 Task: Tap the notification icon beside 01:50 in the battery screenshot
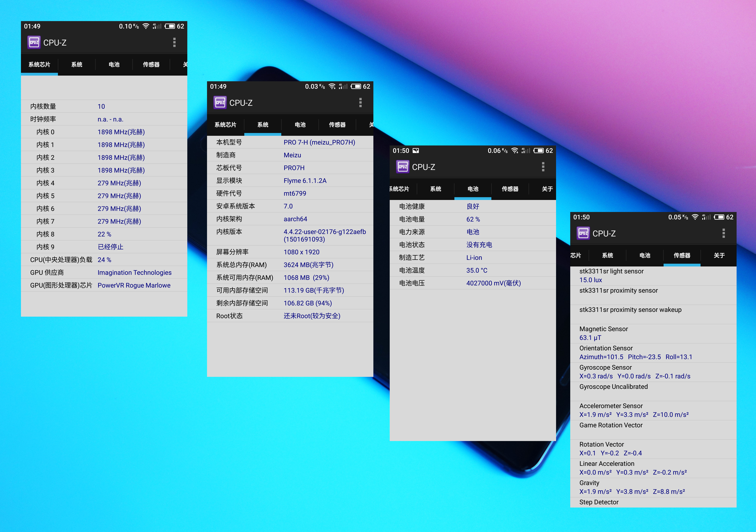416,151
